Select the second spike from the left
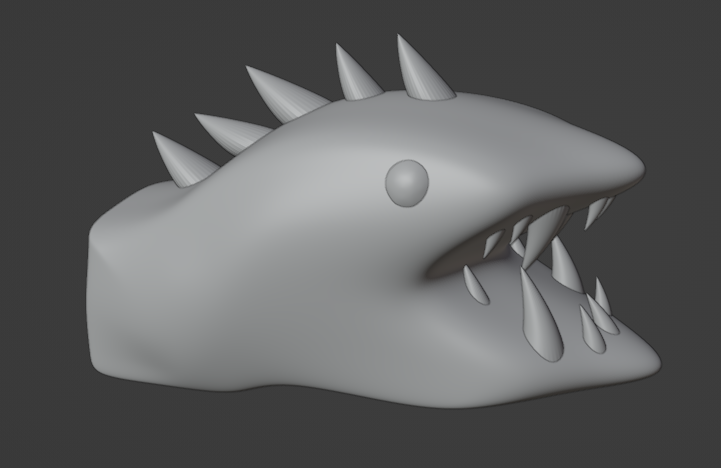721x468 pixels. click(232, 132)
